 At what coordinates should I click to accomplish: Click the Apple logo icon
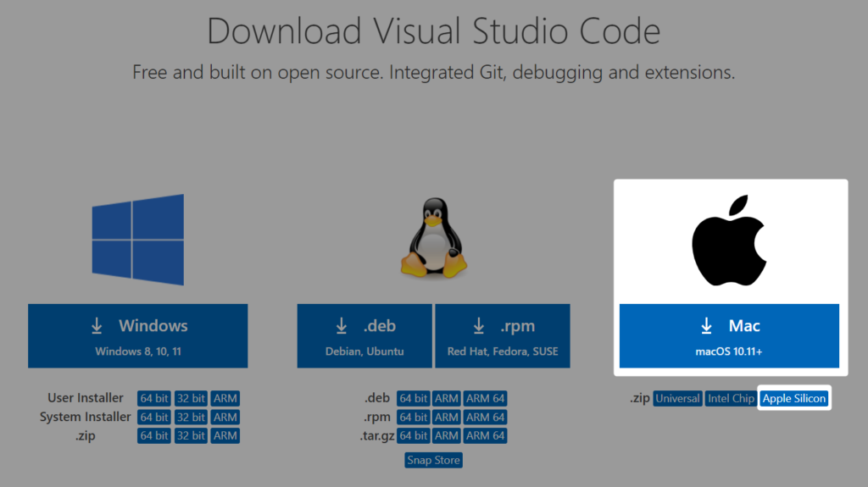pos(729,241)
